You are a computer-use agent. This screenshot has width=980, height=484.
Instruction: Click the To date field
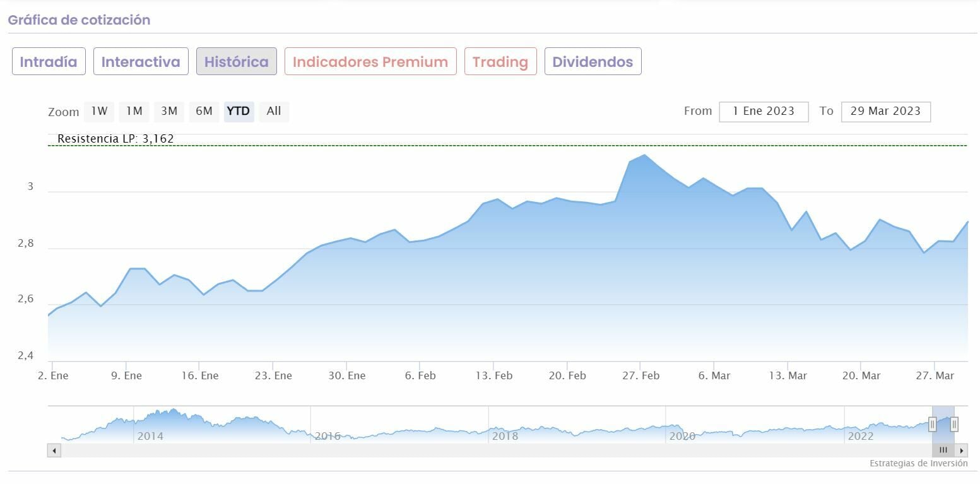885,112
